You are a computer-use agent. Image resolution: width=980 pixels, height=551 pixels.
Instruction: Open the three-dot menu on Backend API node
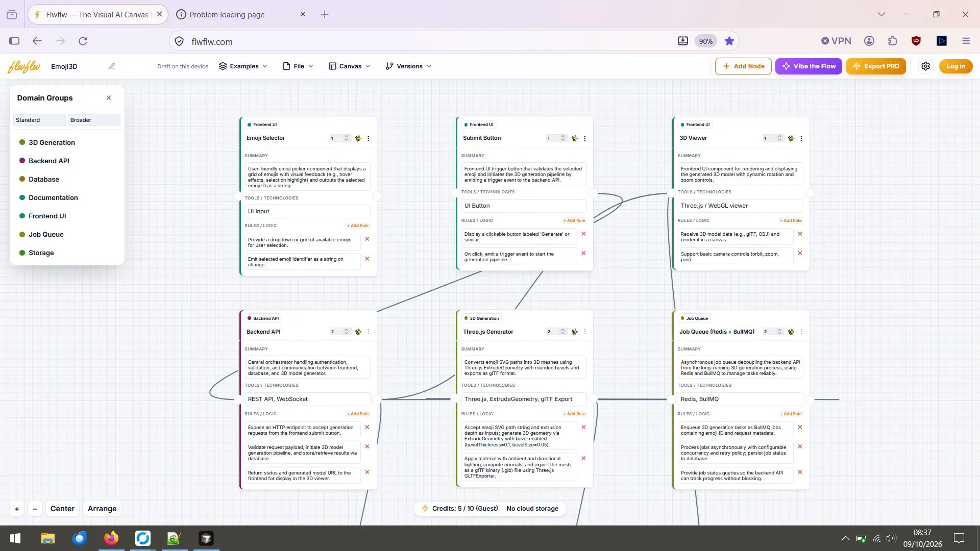click(x=369, y=332)
